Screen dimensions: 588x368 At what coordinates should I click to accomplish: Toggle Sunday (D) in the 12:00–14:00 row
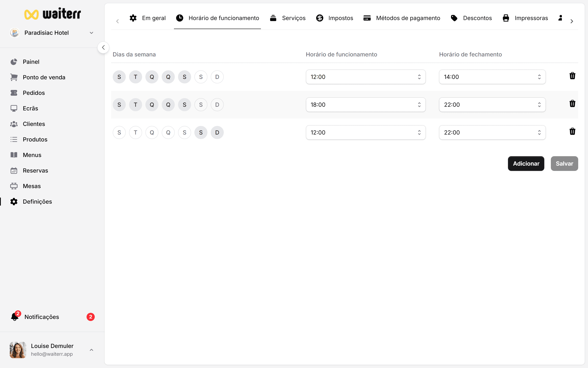pyautogui.click(x=217, y=77)
